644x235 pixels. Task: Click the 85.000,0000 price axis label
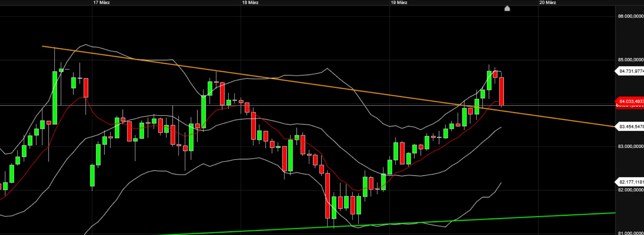pos(631,60)
